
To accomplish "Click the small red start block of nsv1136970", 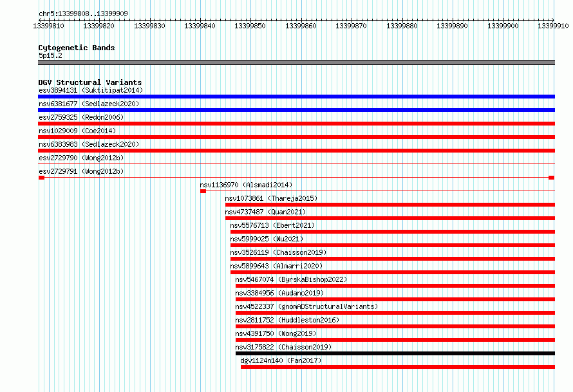I will pos(203,191).
